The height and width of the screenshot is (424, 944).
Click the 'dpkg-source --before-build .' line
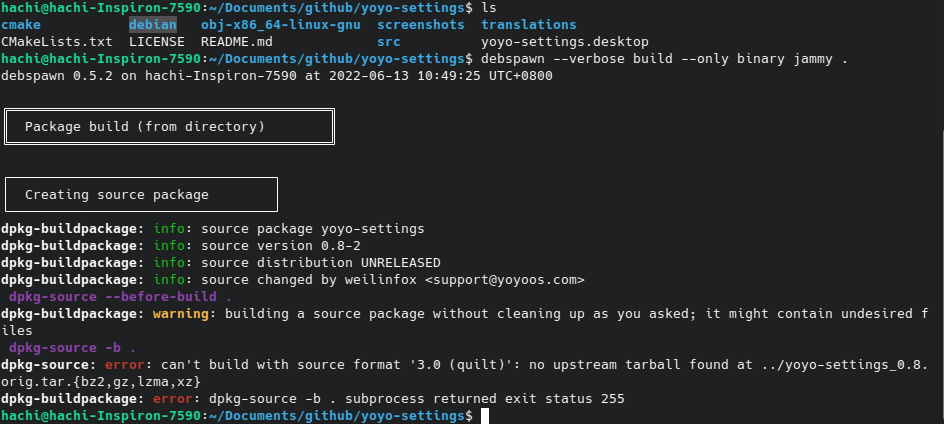tap(120, 296)
